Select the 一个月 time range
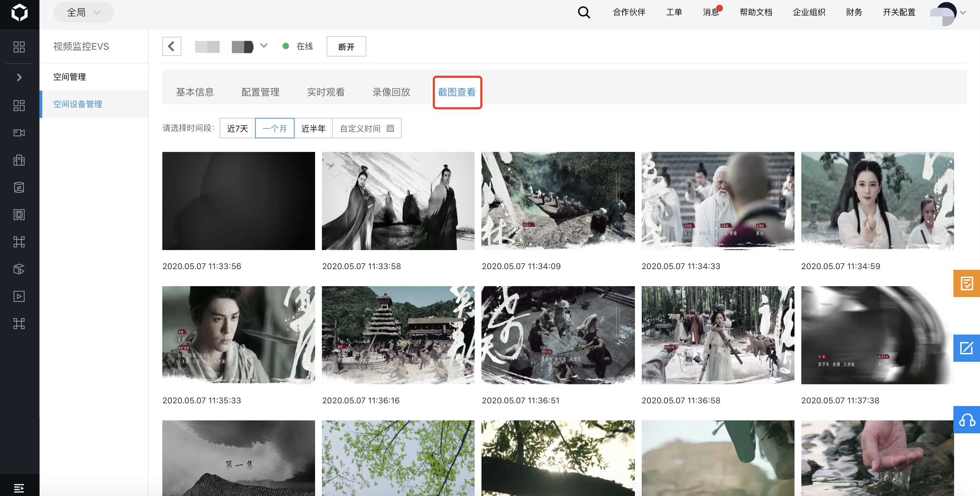Viewport: 980px width, 496px height. tap(275, 128)
